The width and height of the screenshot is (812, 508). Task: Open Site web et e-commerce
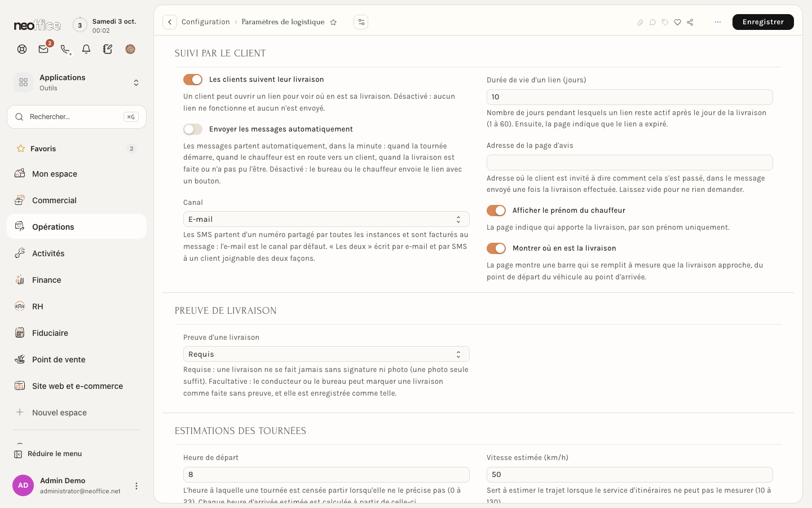(x=77, y=386)
